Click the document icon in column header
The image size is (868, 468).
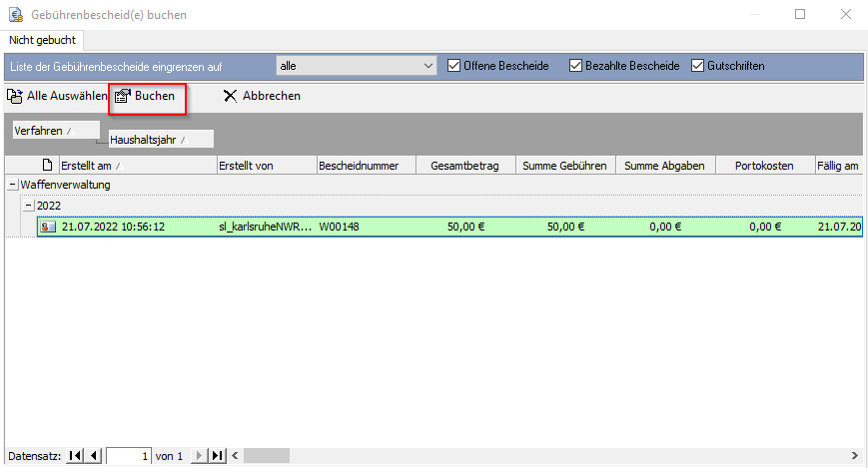tap(46, 166)
